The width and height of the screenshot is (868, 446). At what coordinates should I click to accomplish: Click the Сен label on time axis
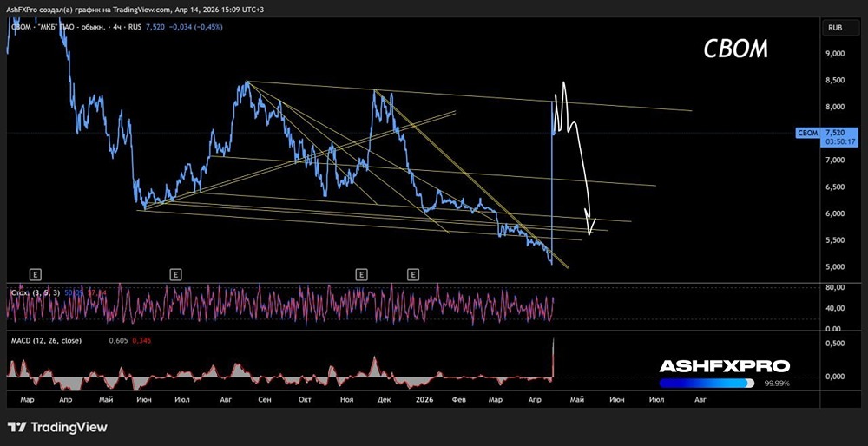point(265,399)
